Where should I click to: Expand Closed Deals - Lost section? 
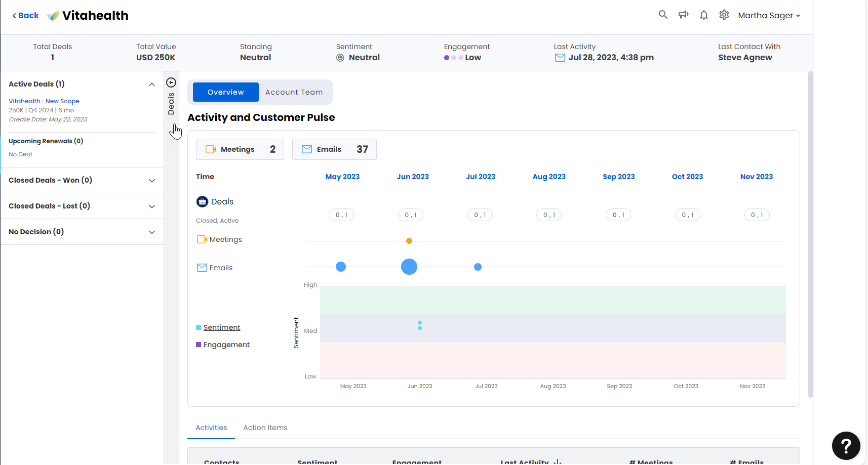point(151,206)
